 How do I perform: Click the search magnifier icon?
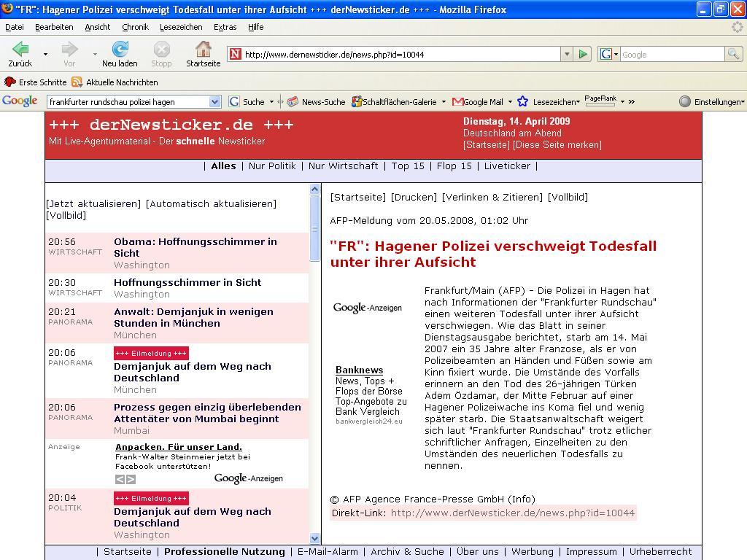click(733, 54)
